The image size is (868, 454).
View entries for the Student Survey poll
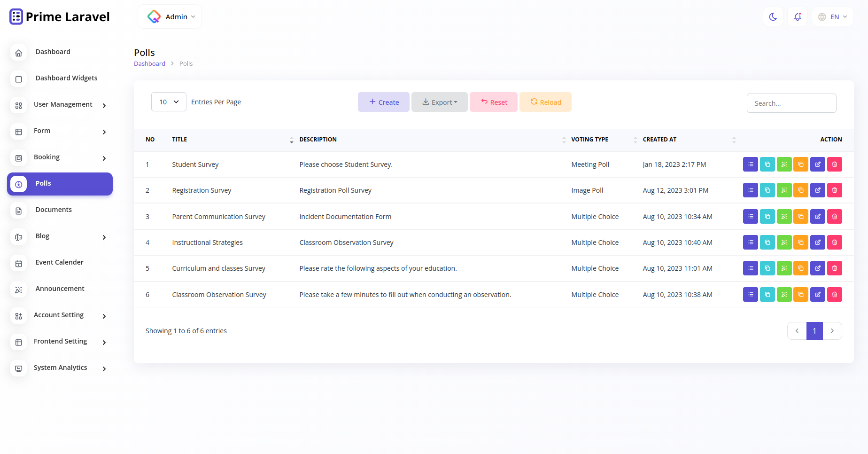coord(750,164)
